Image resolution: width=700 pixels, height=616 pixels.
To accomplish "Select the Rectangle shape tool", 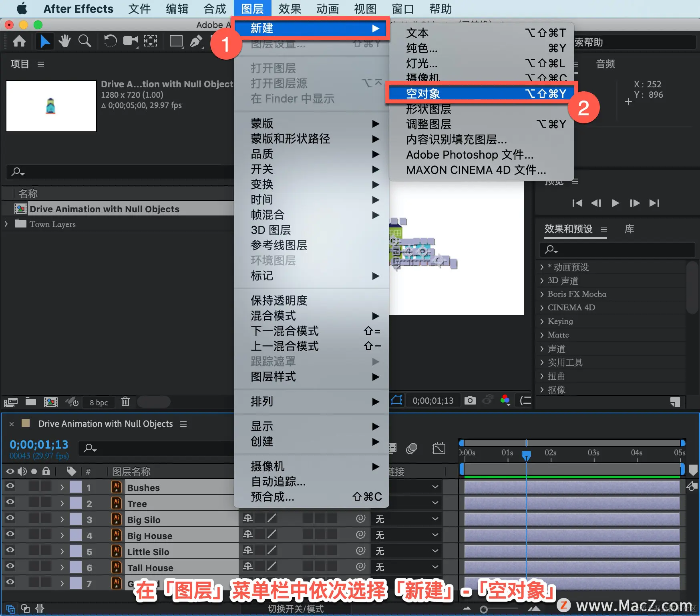I will click(x=176, y=41).
